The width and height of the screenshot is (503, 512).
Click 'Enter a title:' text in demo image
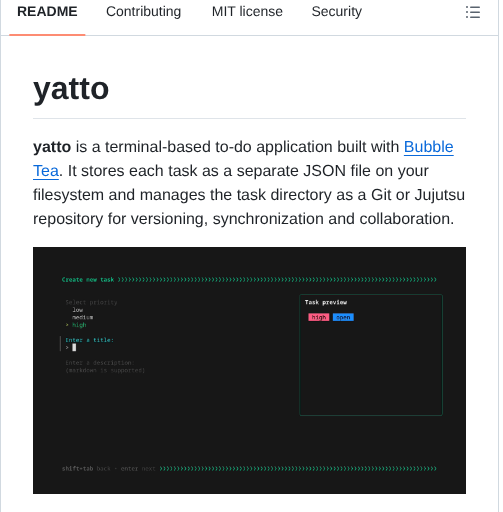click(89, 340)
